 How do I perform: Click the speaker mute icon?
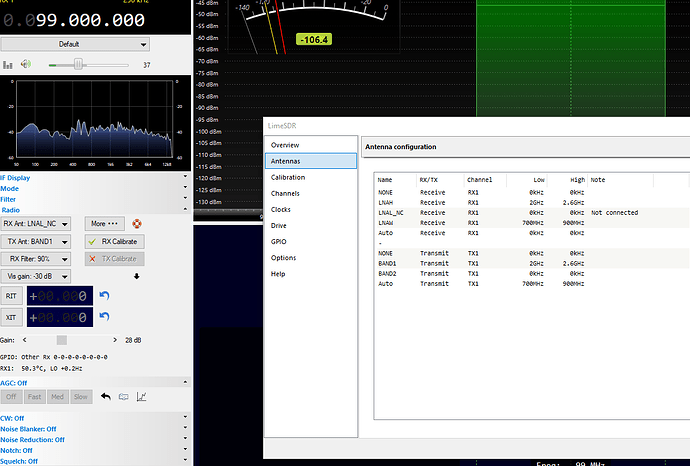coord(27,64)
